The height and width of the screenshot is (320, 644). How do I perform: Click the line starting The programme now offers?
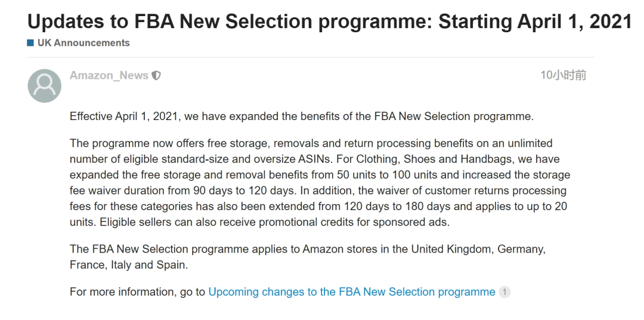(311, 143)
